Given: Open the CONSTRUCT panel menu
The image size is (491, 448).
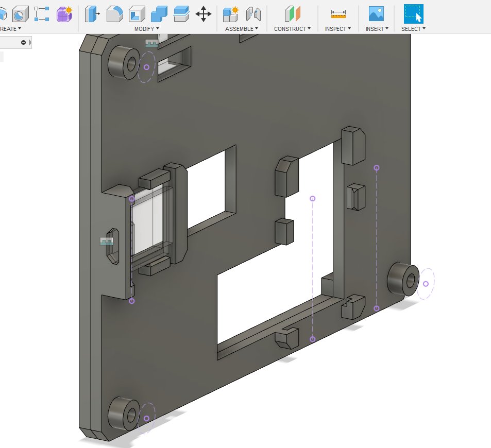Looking at the screenshot, I should point(292,29).
